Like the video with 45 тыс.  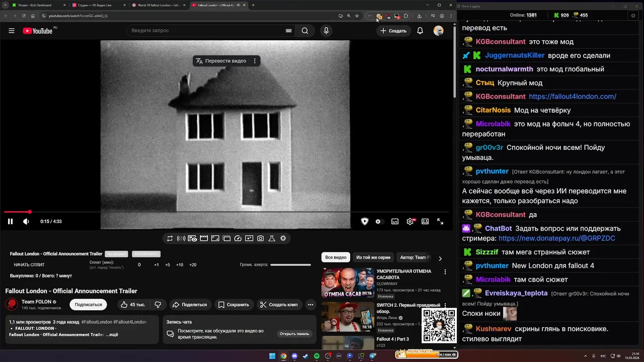(133, 305)
